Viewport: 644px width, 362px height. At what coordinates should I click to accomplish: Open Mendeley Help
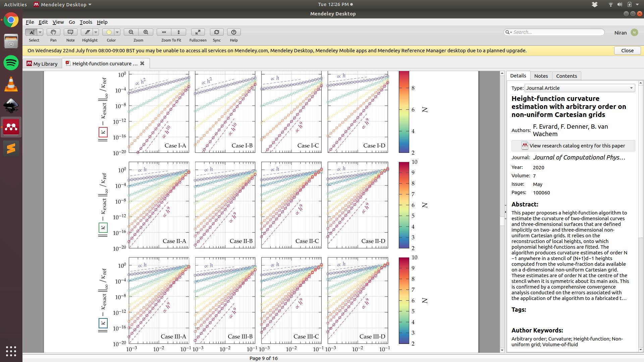click(x=234, y=32)
